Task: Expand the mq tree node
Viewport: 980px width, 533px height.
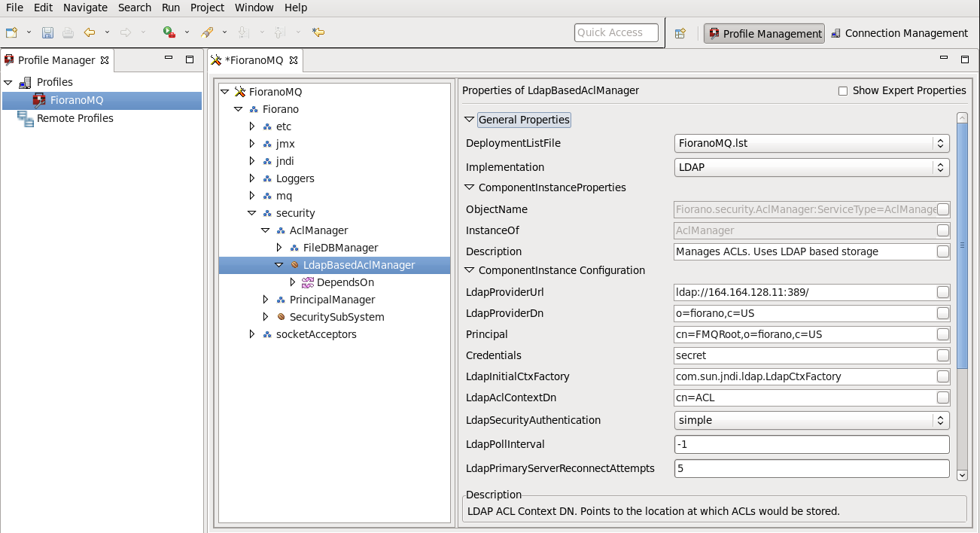Action: point(252,196)
